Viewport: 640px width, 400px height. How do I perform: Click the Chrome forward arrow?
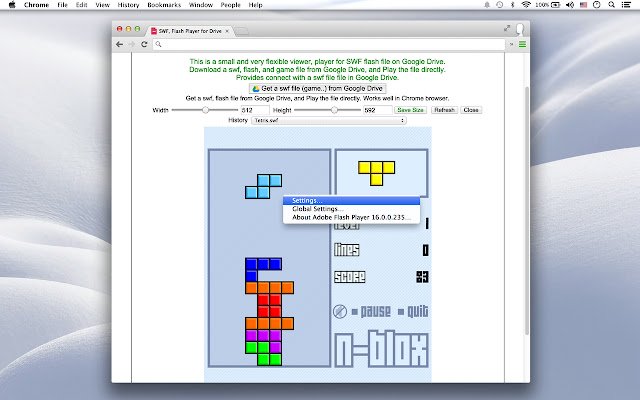132,44
